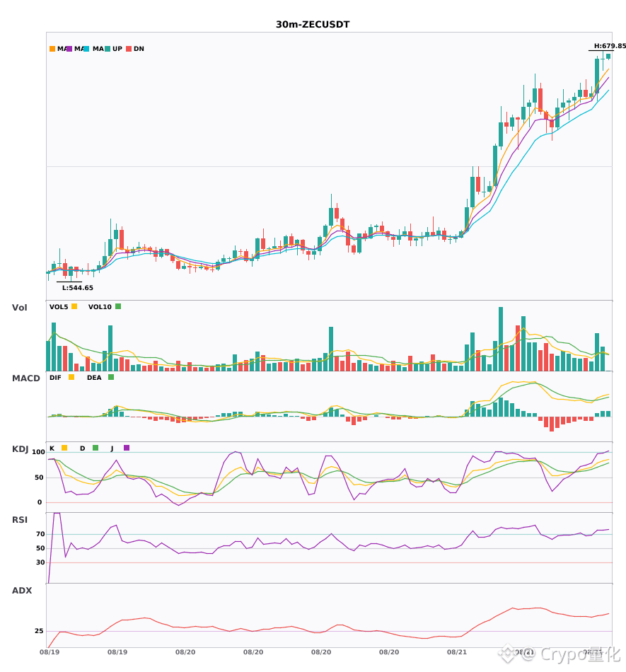Toggle the purple J line swatch

(x=127, y=448)
